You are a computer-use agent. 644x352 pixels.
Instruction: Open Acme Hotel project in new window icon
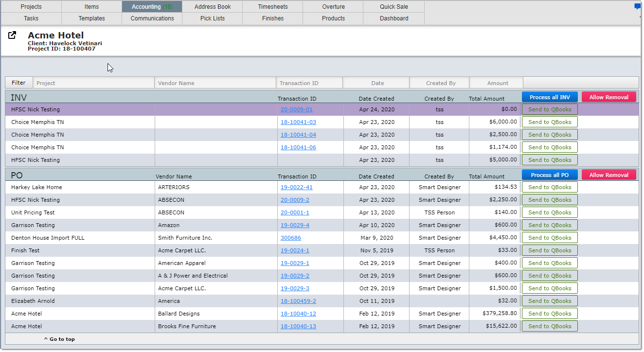click(x=13, y=35)
